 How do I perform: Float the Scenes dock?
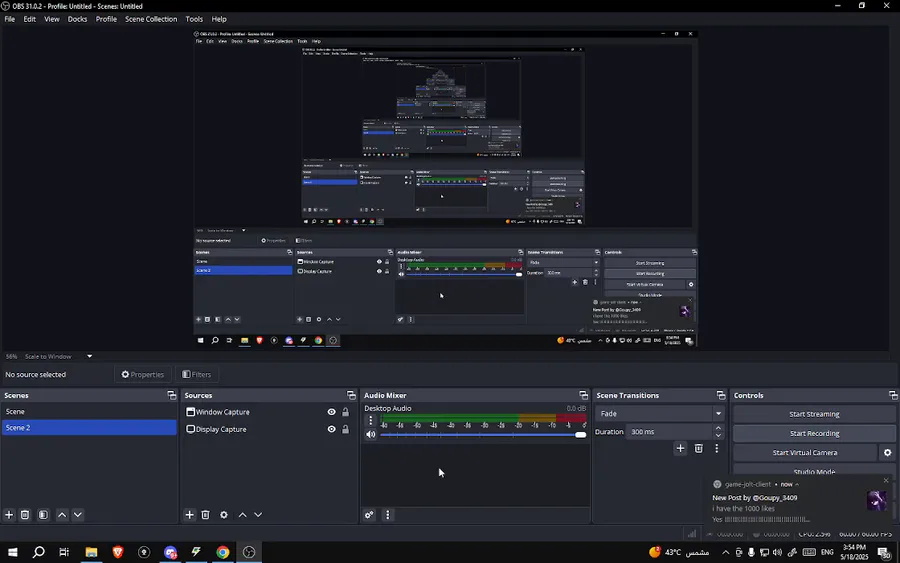[172, 395]
